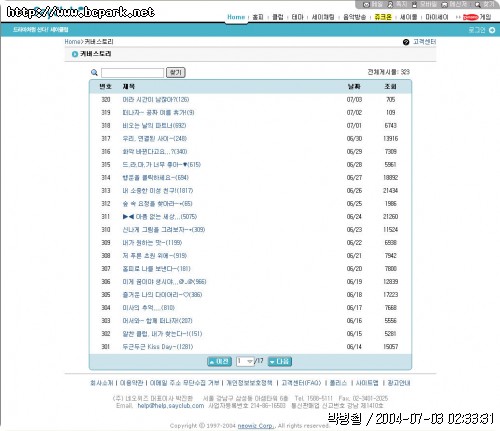Open post number 304 title link

148,308
